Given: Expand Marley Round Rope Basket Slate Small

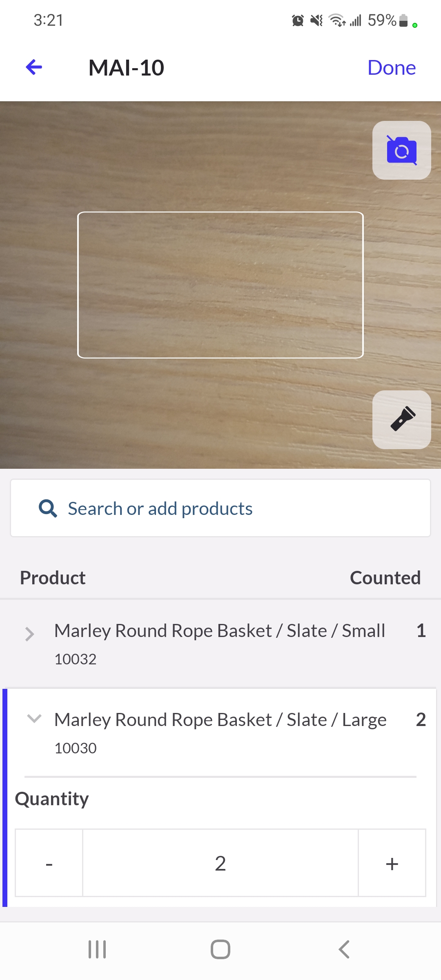Looking at the screenshot, I should [29, 634].
